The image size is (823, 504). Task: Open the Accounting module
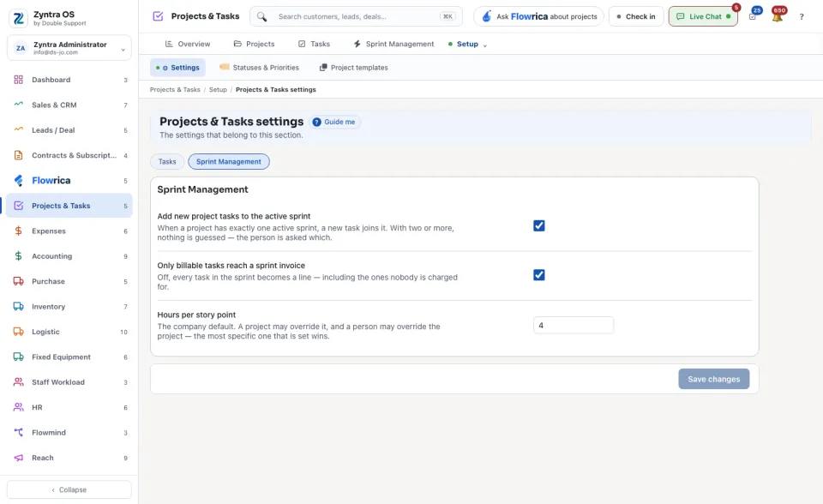[69, 256]
